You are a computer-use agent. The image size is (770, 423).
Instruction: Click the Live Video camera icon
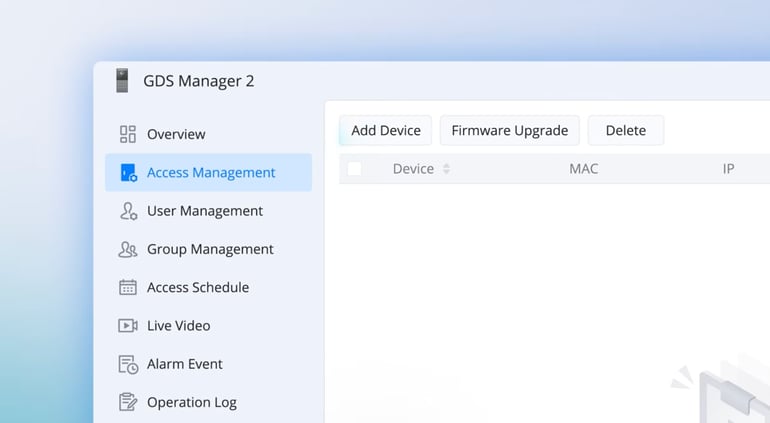[128, 325]
